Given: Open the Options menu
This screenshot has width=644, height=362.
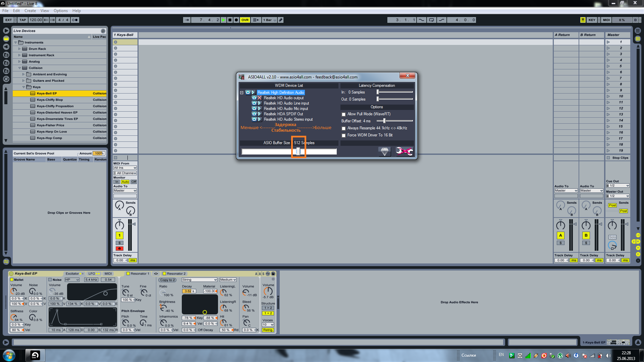Looking at the screenshot, I should point(61,11).
